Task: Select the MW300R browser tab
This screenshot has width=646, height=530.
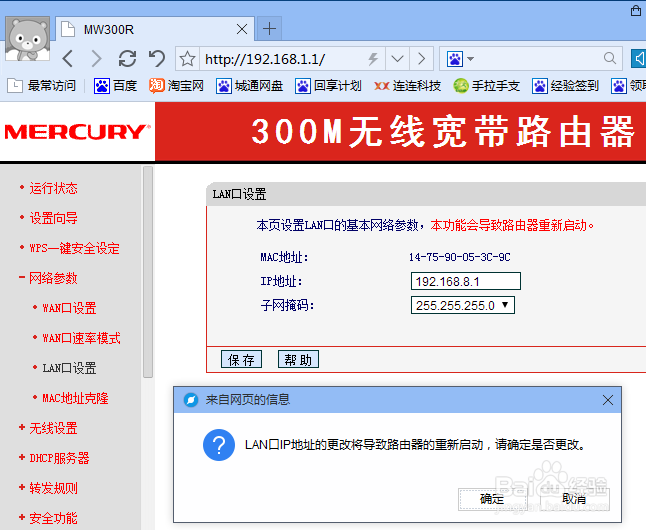Action: click(155, 29)
